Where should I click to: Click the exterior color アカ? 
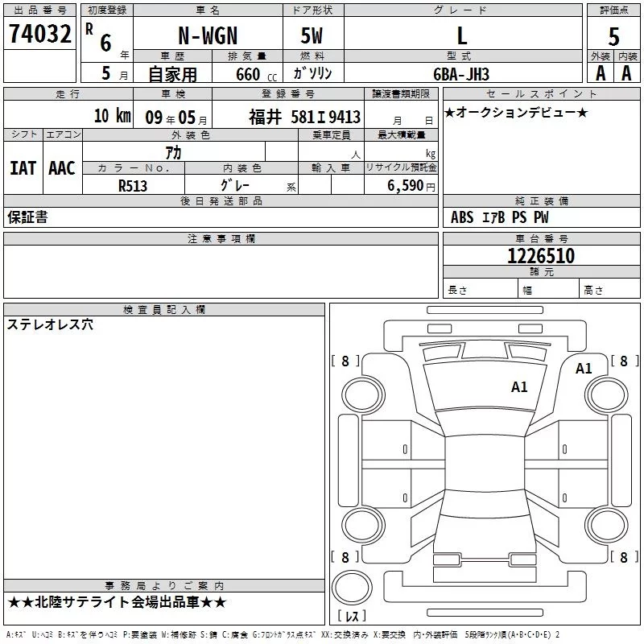coord(173,153)
